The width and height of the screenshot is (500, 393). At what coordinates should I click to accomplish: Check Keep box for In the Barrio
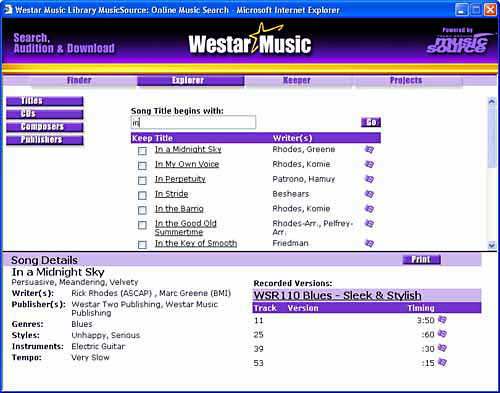142,210
